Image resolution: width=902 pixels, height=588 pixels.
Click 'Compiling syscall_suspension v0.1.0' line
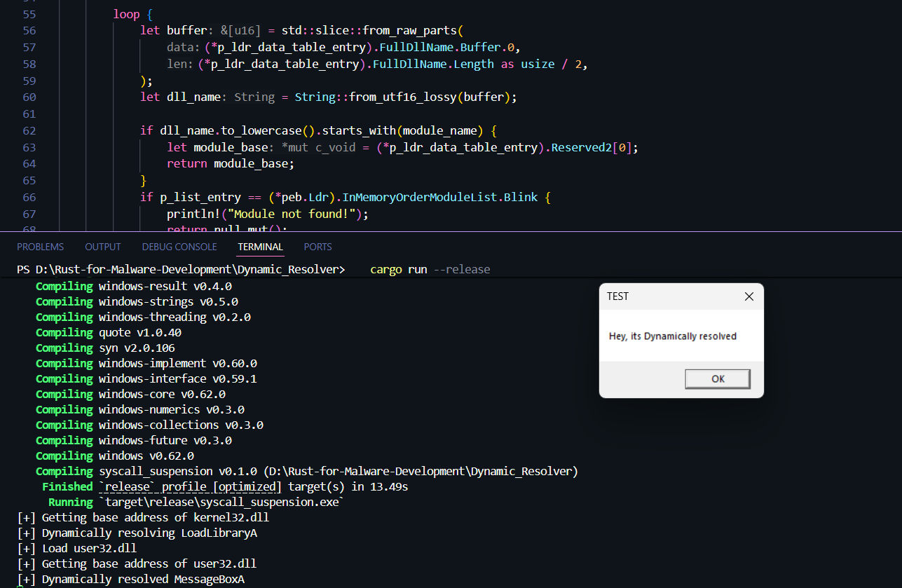(x=307, y=471)
